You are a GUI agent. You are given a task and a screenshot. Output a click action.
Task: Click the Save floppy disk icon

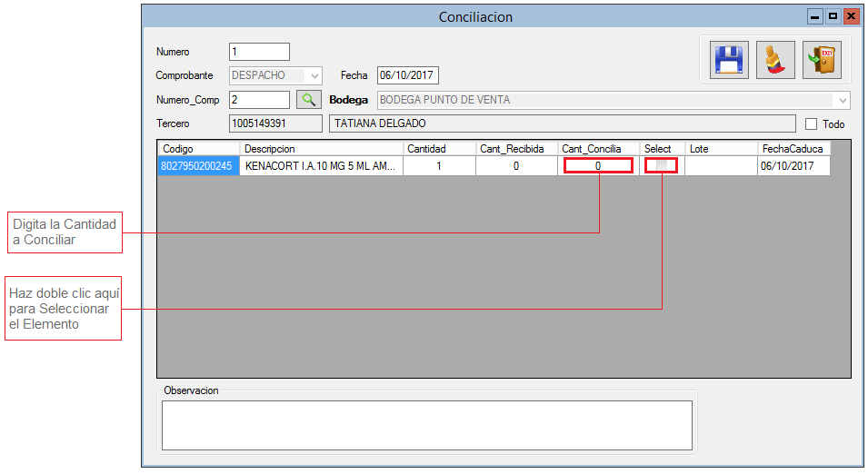click(x=729, y=61)
